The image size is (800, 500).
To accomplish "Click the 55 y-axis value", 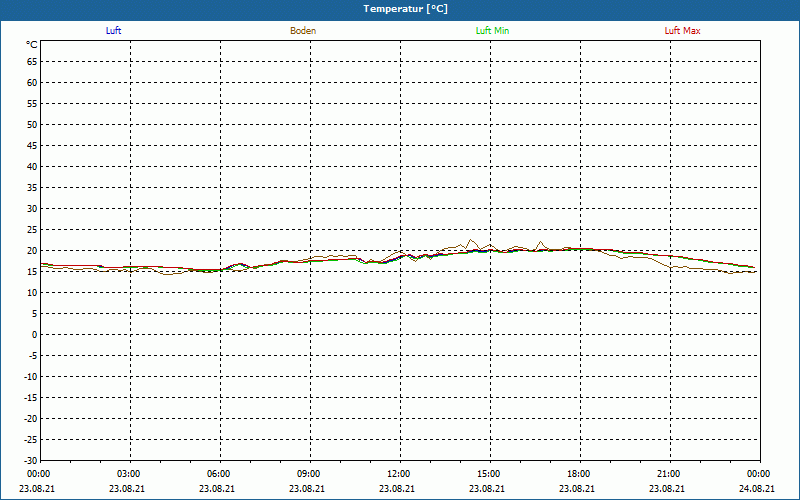I will (x=32, y=104).
